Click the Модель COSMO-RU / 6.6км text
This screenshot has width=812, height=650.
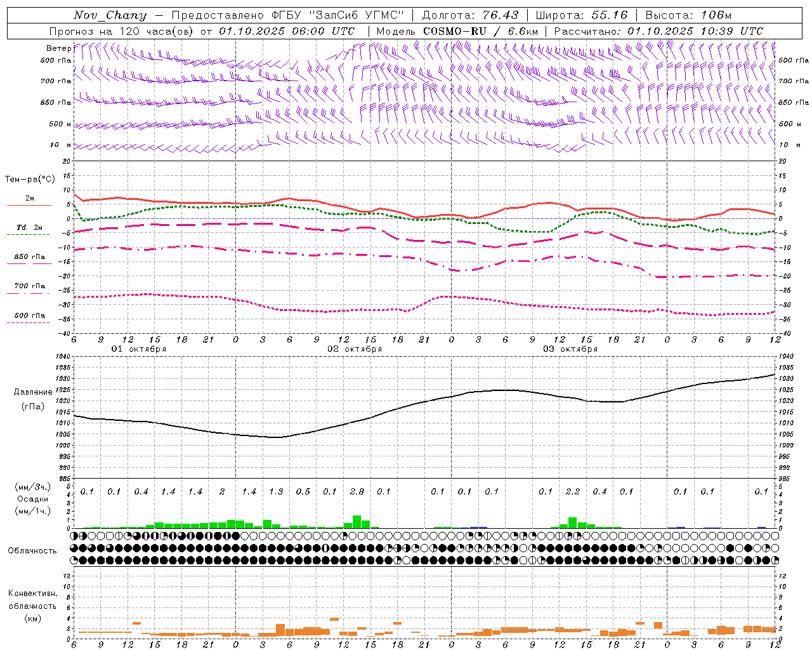pyautogui.click(x=457, y=31)
